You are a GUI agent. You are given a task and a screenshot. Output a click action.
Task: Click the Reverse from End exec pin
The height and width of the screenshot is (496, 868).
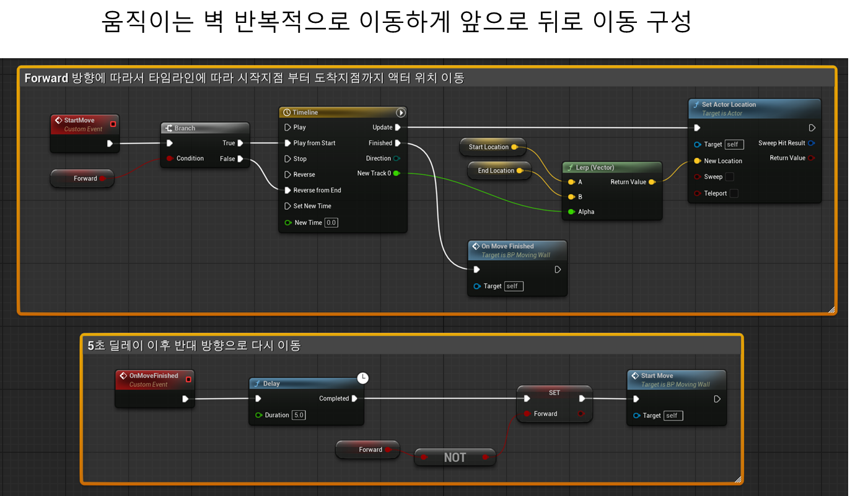pyautogui.click(x=287, y=190)
